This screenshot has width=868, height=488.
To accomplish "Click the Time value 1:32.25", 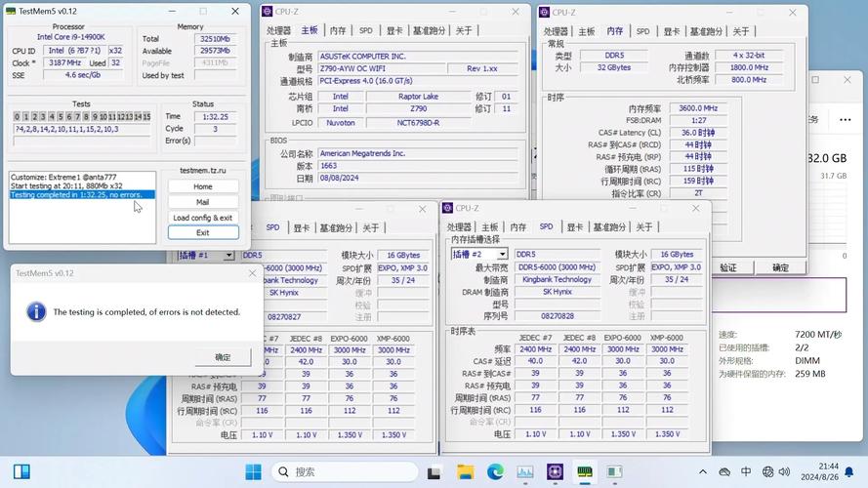I will click(216, 117).
